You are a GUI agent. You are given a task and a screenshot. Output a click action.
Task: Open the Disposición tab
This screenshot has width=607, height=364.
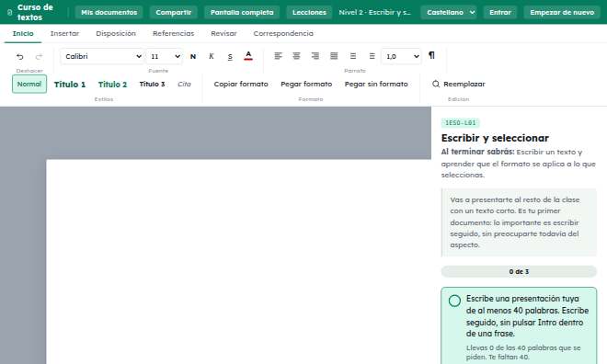click(x=116, y=34)
